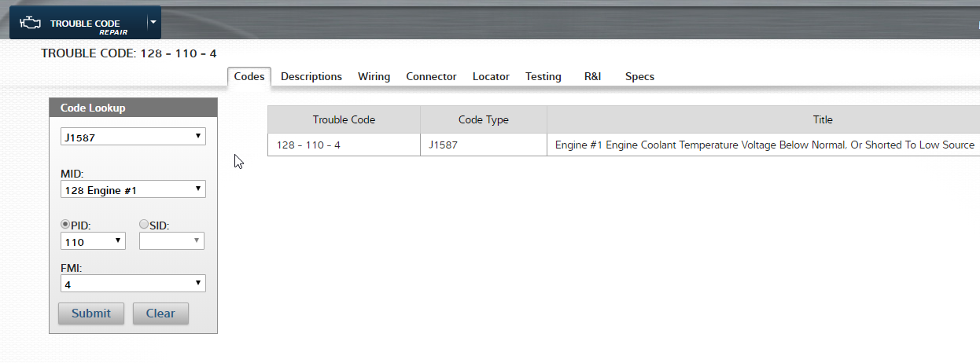Click the Submit button
The width and height of the screenshot is (980, 363).
(x=91, y=313)
